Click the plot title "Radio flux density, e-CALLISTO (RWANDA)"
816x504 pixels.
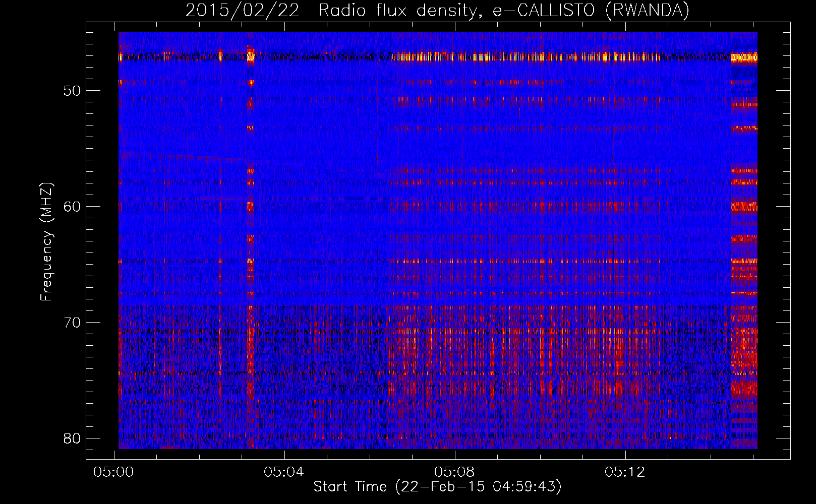point(504,10)
